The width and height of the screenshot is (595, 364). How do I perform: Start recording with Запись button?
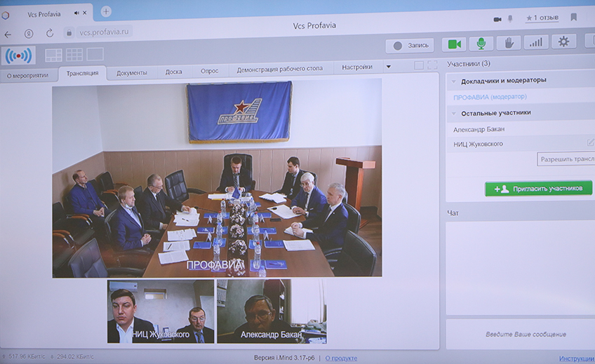click(410, 46)
